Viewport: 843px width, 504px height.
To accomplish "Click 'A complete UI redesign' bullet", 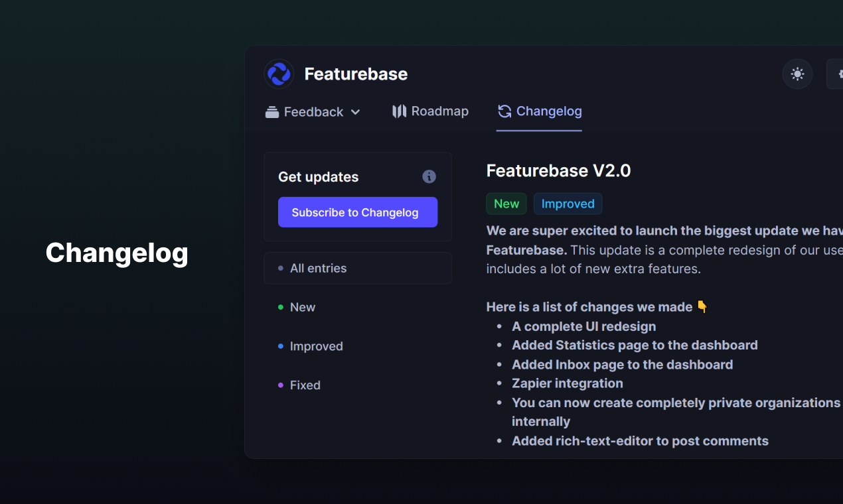I will tap(584, 326).
